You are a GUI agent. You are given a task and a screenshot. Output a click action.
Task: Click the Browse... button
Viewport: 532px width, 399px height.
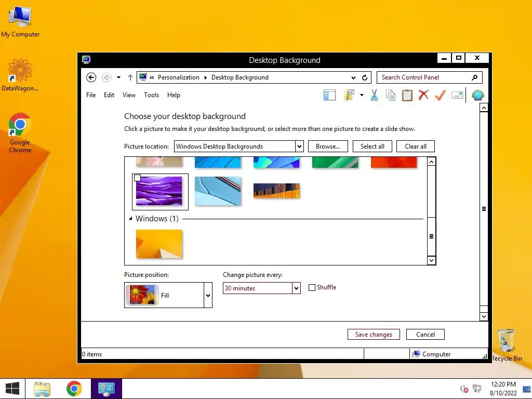coord(328,146)
